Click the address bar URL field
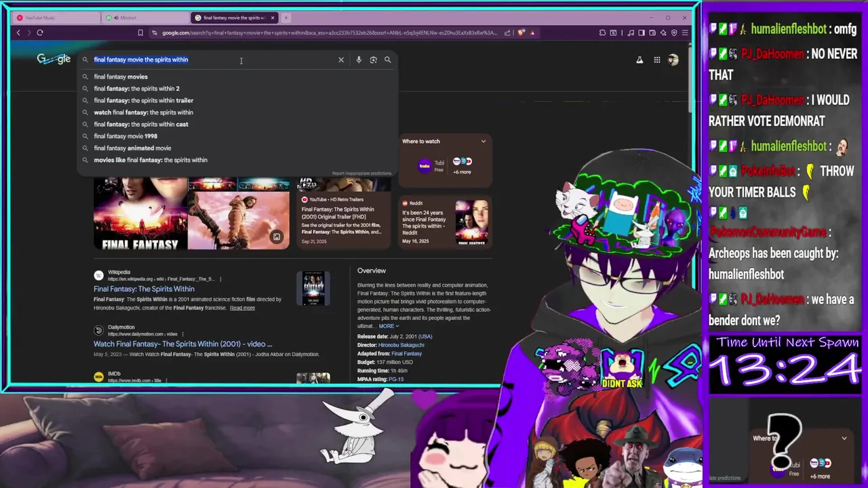868x488 pixels. (329, 33)
